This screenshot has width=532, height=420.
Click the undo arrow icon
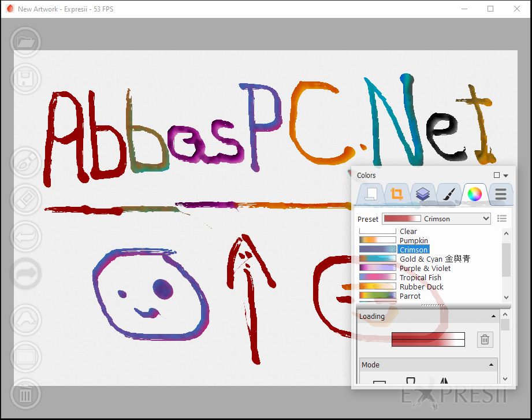click(26, 236)
